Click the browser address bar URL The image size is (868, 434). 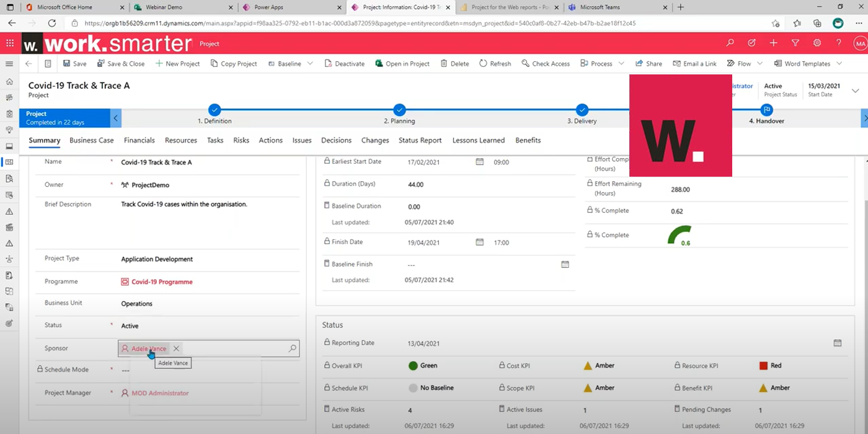(360, 23)
